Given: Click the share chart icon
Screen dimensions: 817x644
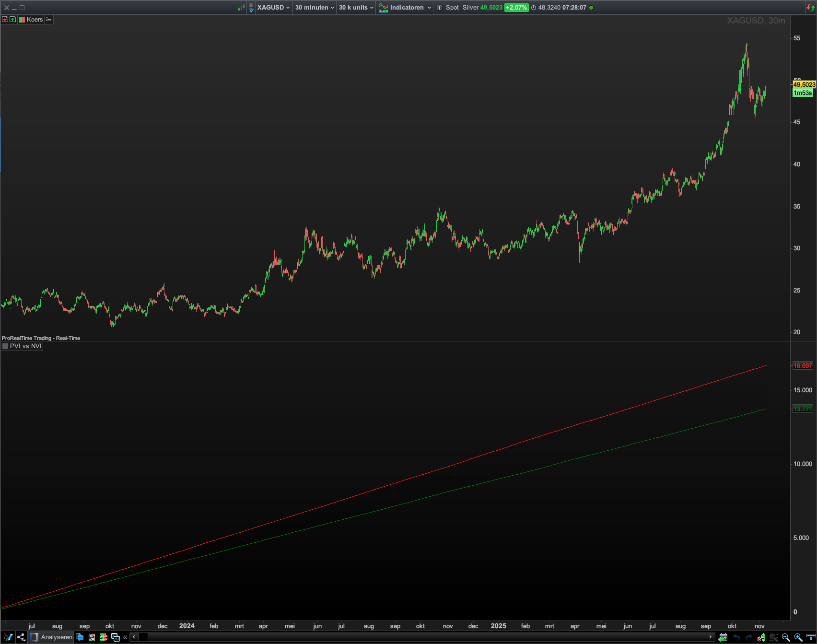Looking at the screenshot, I should click(x=21, y=637).
